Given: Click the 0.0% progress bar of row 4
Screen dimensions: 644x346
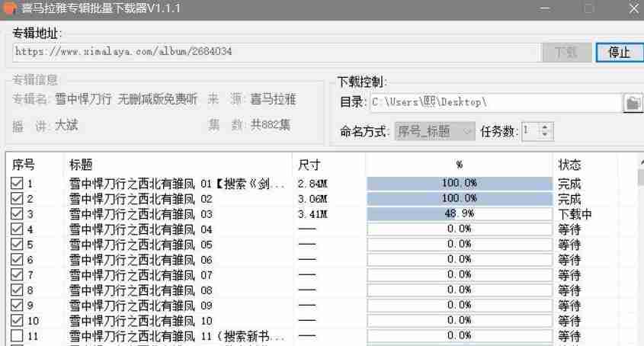Looking at the screenshot, I should pyautogui.click(x=459, y=229).
